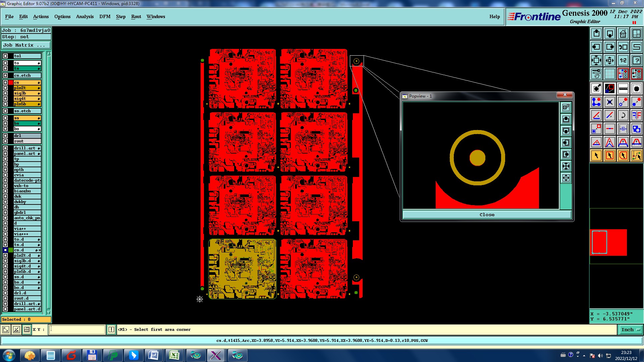
Task: Click the mirror F tool icon
Action: pyautogui.click(x=636, y=115)
